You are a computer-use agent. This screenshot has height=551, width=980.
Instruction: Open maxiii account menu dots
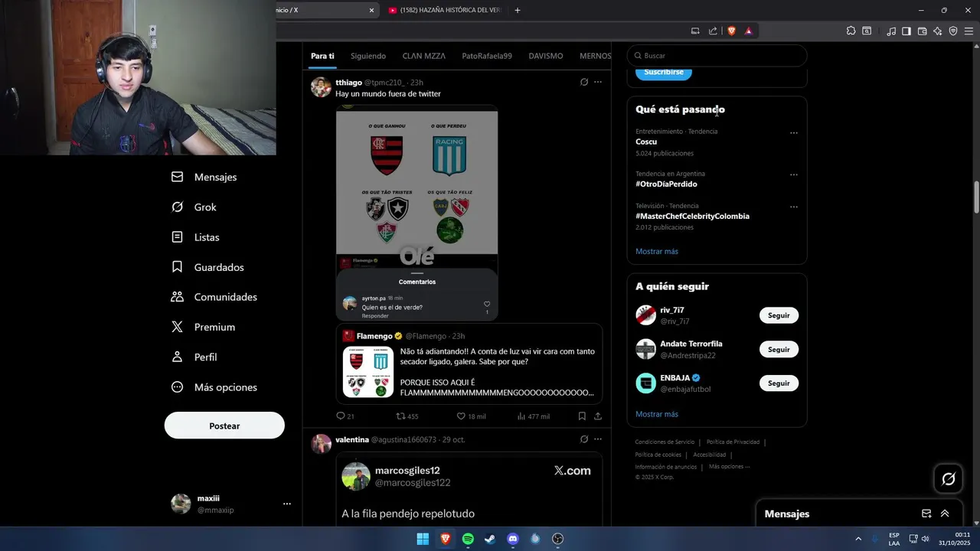pos(287,504)
